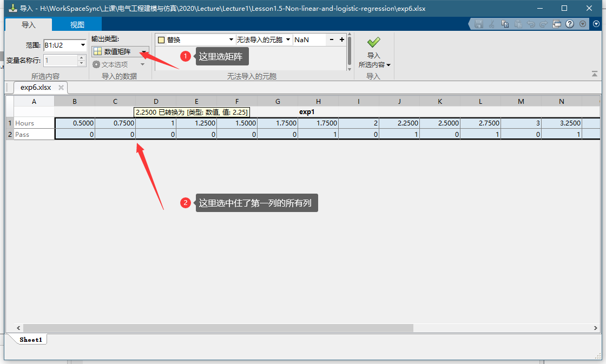
Task: Open the 范围 range dropdown
Action: 82,45
